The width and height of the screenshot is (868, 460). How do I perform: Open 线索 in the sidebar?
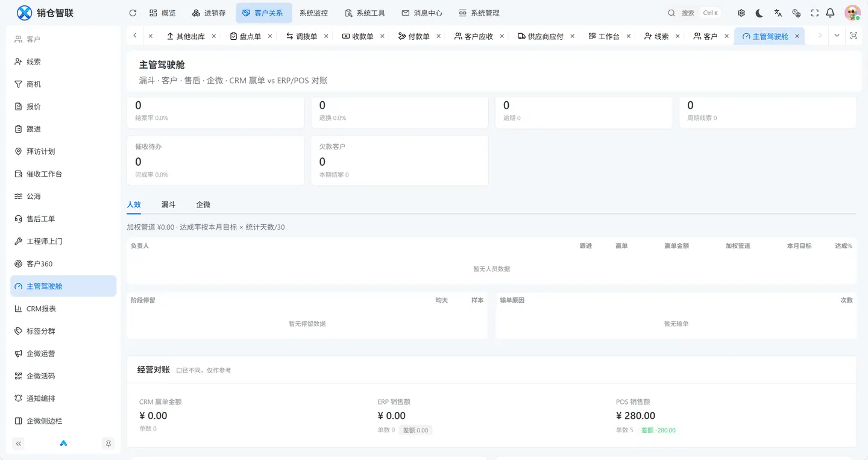[x=63, y=61]
